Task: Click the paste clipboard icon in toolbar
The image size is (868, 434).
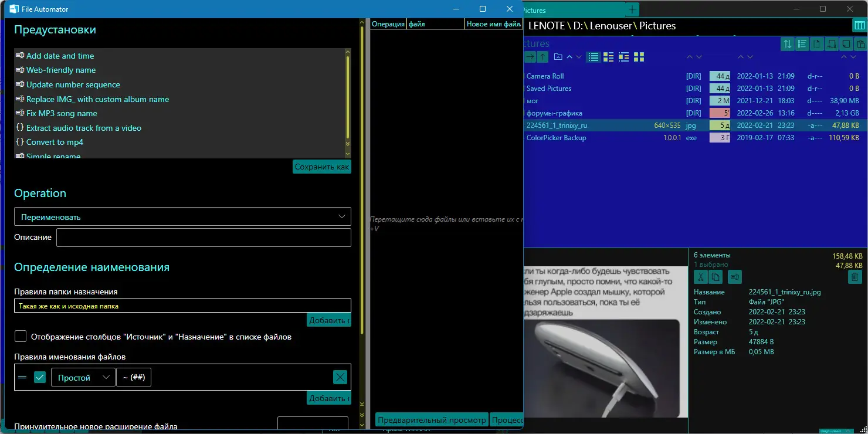Action: [860, 44]
